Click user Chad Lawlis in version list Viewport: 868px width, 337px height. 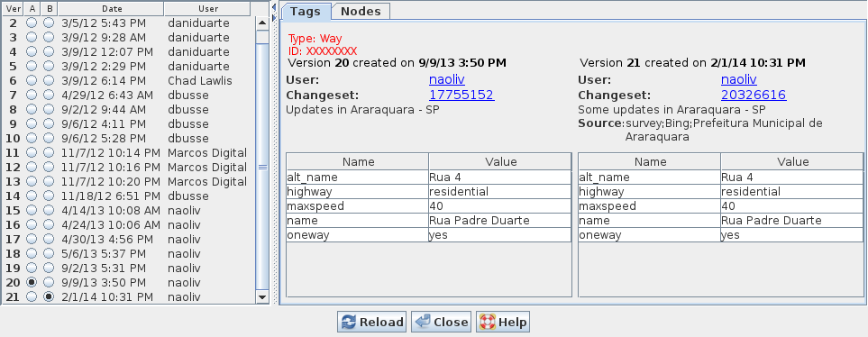(200, 81)
